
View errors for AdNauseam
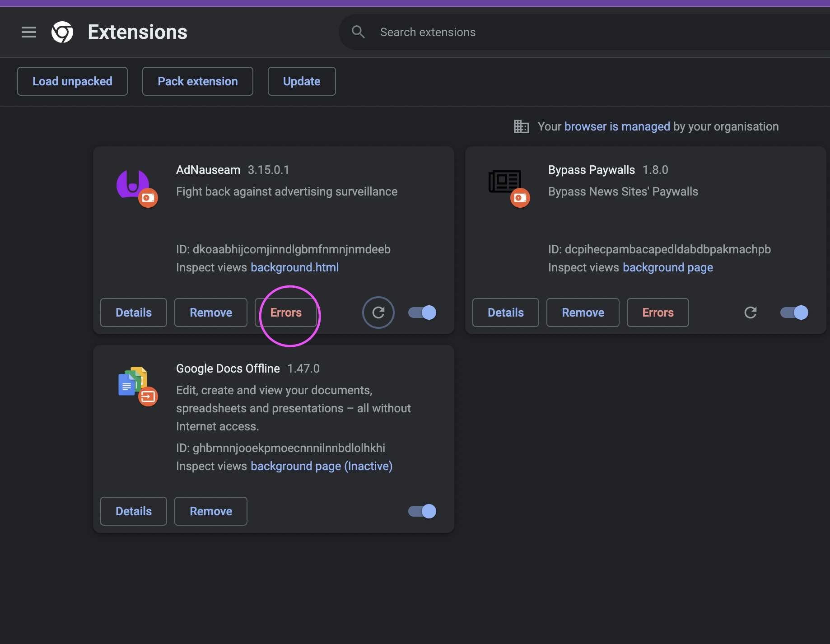pos(286,312)
